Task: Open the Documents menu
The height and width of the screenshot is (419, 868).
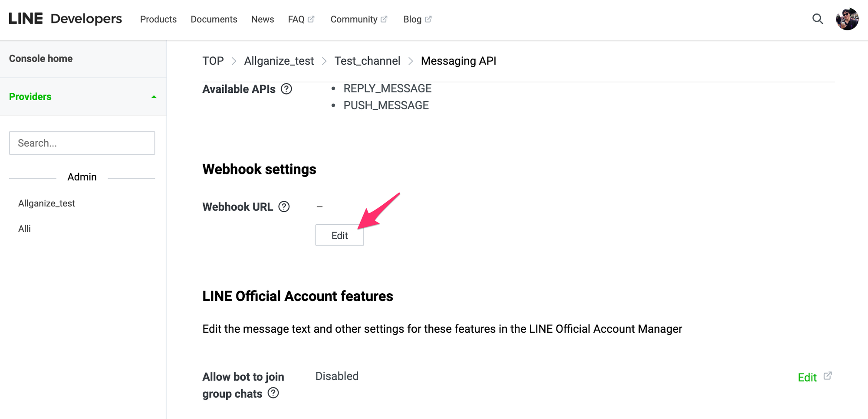Action: pyautogui.click(x=214, y=19)
